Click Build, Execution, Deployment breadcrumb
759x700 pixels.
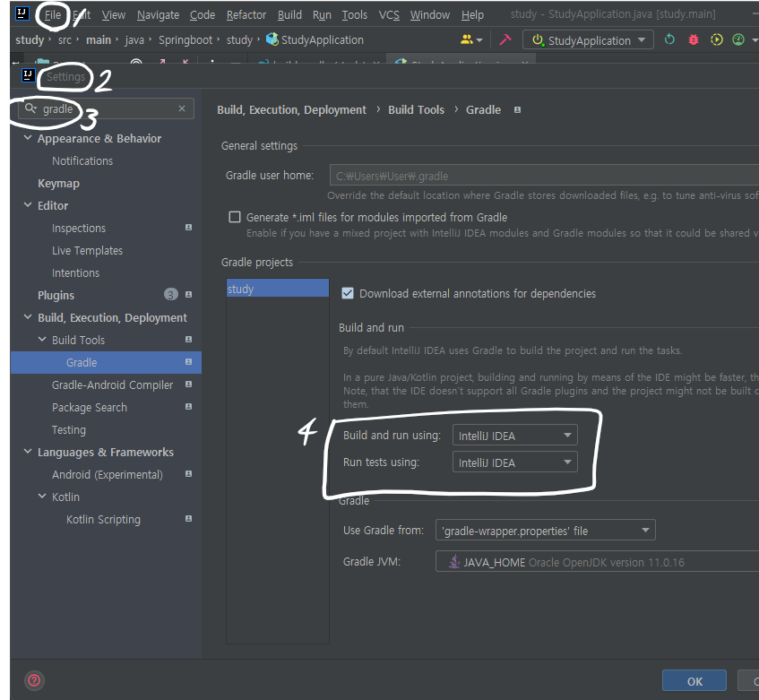[291, 110]
